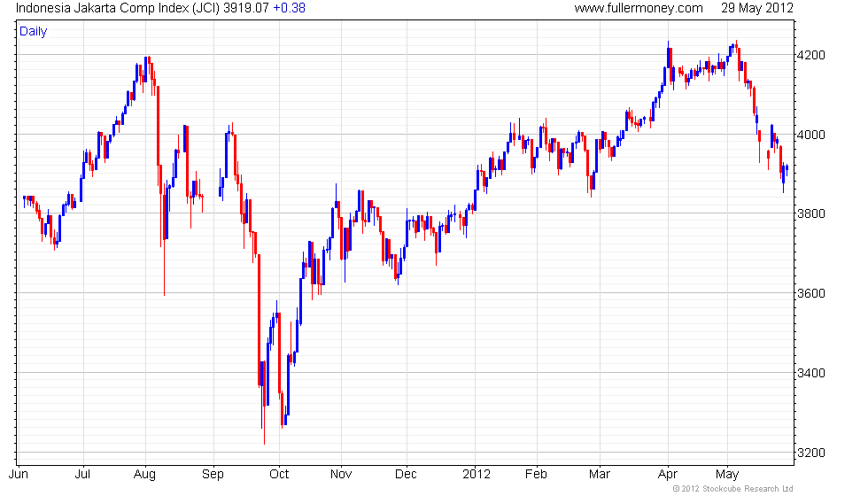Image resolution: width=868 pixels, height=496 pixels.
Task: Click the index value 3919.07
Action: 246,8
